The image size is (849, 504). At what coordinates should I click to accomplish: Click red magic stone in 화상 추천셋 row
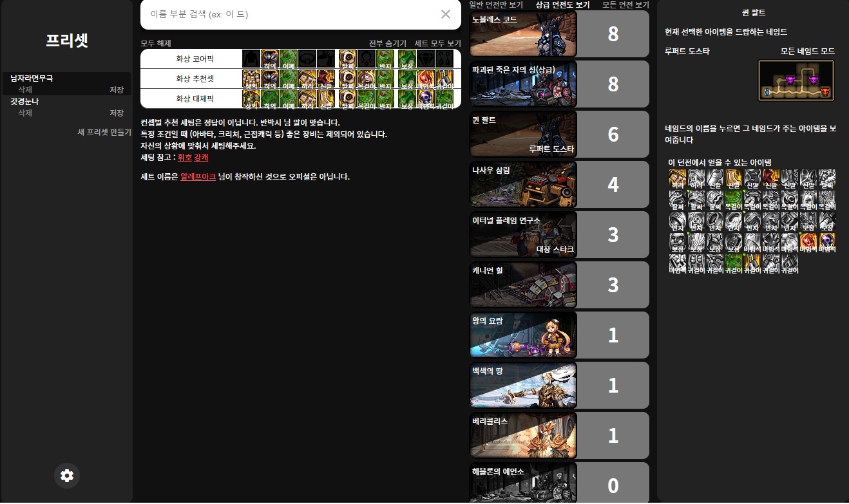point(424,79)
